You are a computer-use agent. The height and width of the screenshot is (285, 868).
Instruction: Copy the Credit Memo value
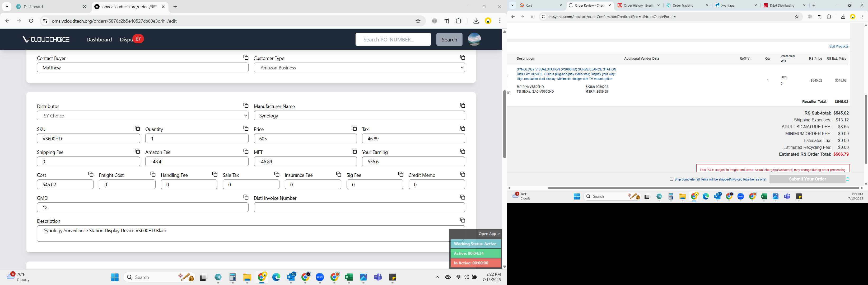pos(462,174)
